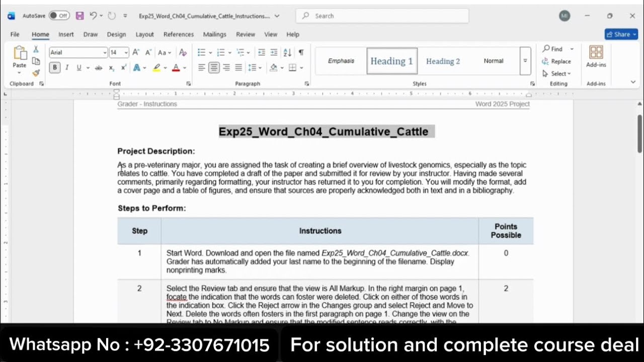Image resolution: width=644 pixels, height=362 pixels.
Task: Align text left
Action: (202, 67)
